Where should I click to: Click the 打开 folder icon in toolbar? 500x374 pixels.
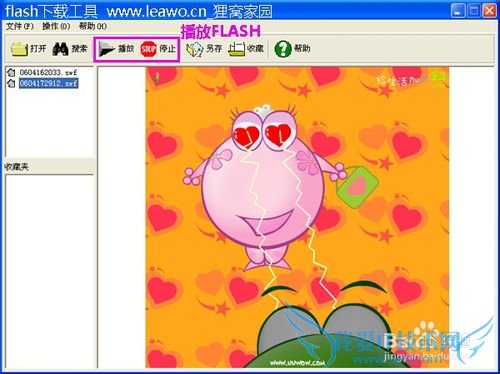(x=19, y=49)
